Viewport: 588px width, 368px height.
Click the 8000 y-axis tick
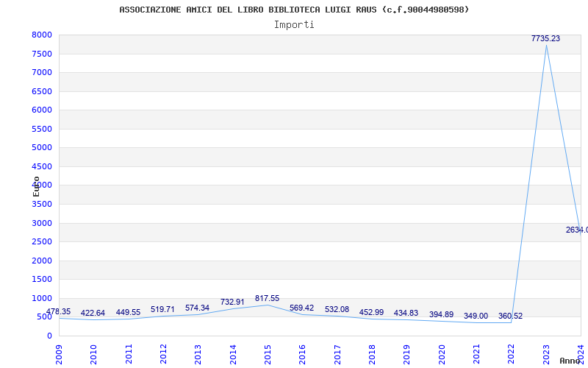pyautogui.click(x=42, y=35)
